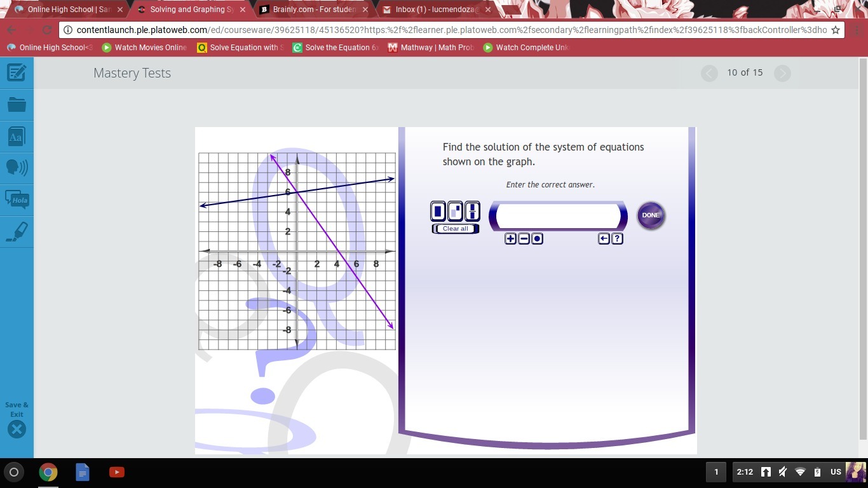The image size is (868, 488).
Task: Click the page's vertical scrollbar
Action: [x=862, y=248]
